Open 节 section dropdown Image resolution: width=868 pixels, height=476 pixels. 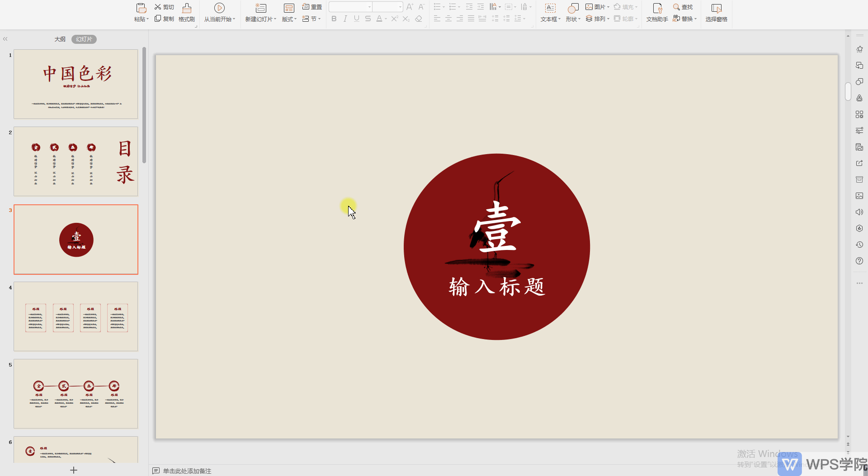click(311, 19)
